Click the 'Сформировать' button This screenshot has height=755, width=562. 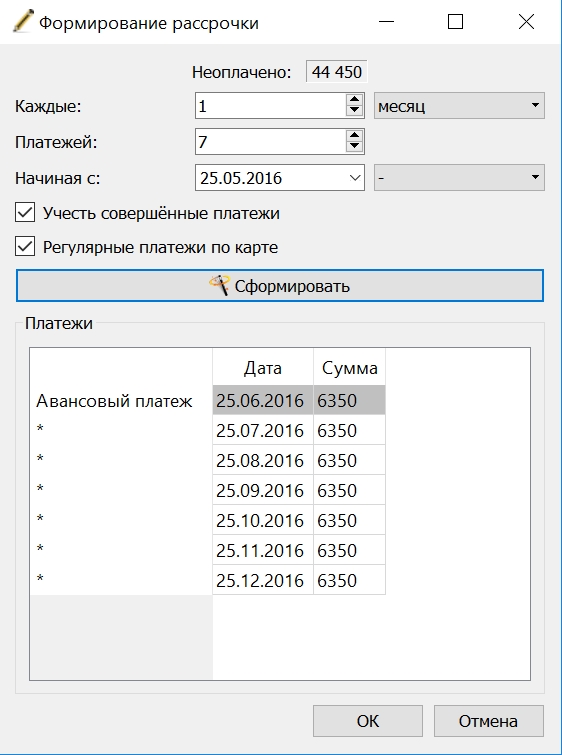tap(280, 286)
